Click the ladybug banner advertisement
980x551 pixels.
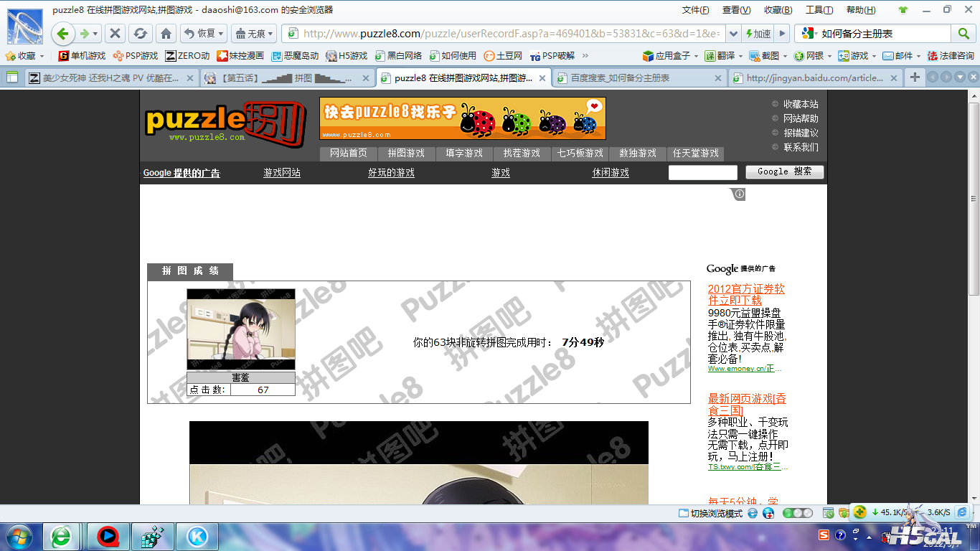463,118
